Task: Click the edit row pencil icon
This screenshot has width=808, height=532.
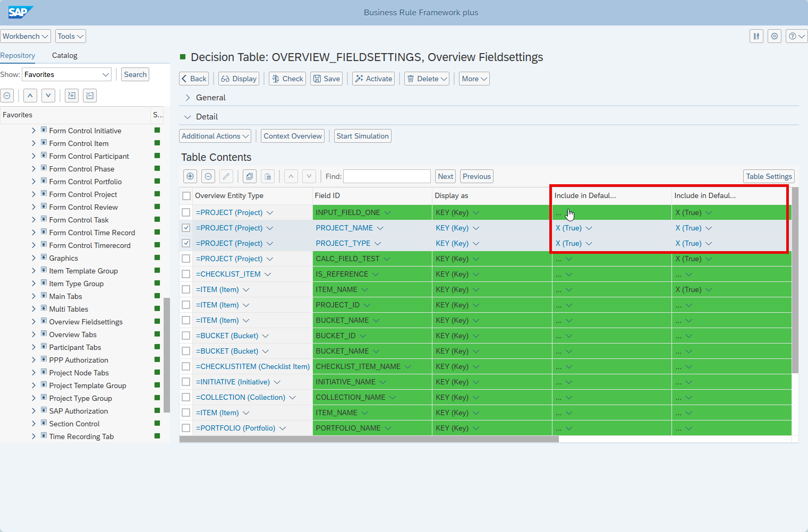Action: (x=226, y=176)
